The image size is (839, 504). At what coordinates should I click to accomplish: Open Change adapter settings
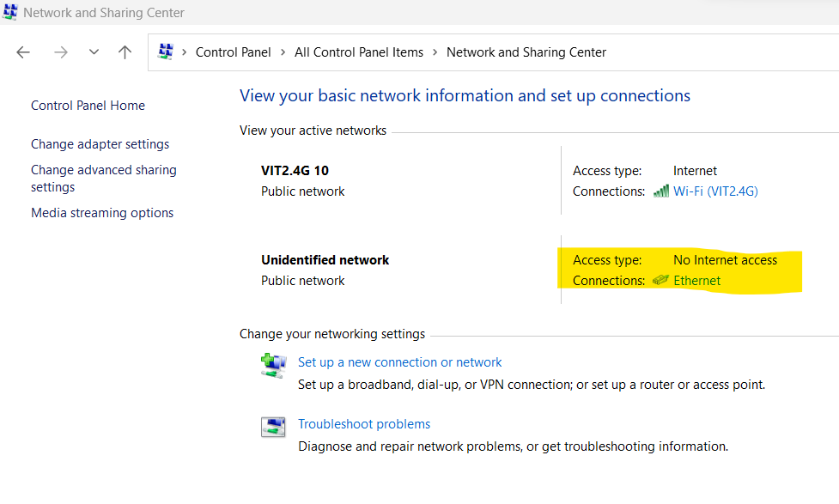pos(100,143)
